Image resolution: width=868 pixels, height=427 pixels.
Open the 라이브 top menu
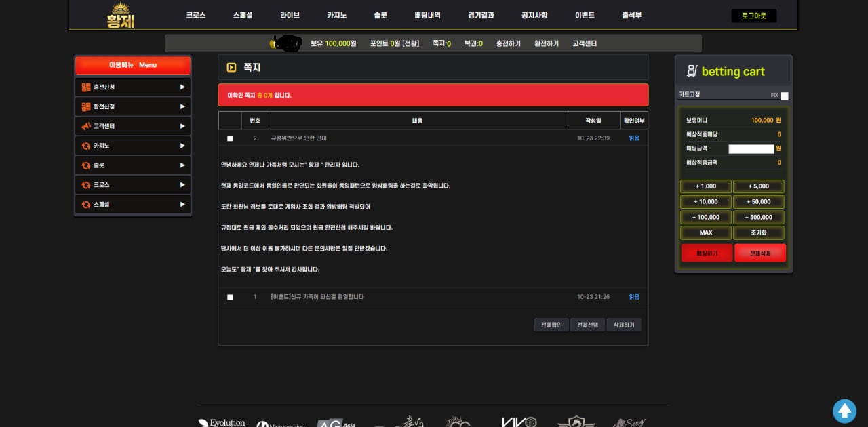click(x=290, y=15)
